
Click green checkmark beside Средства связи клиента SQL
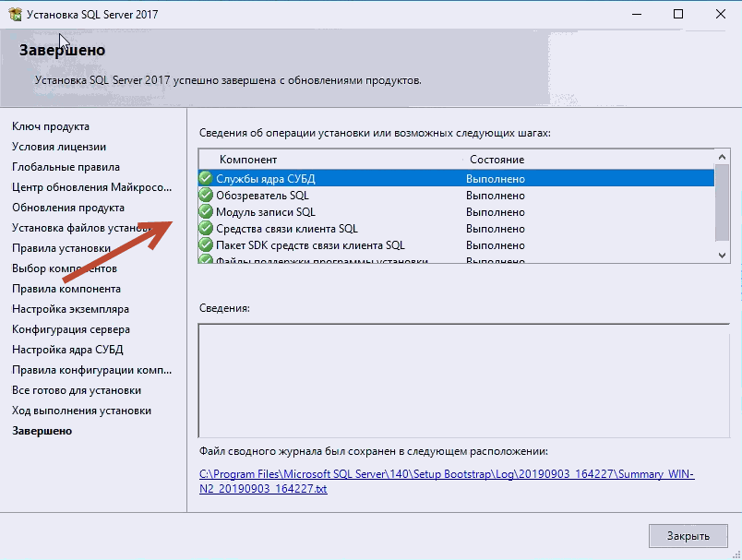(206, 229)
